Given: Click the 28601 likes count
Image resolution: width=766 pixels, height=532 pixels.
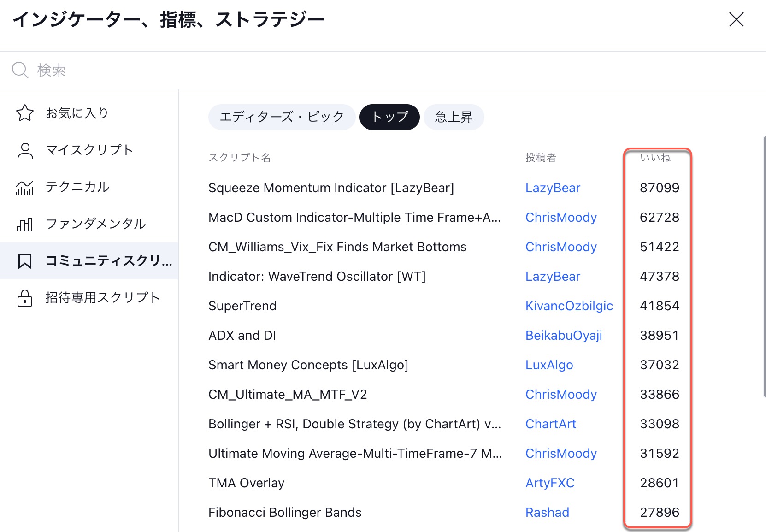Looking at the screenshot, I should tap(660, 483).
